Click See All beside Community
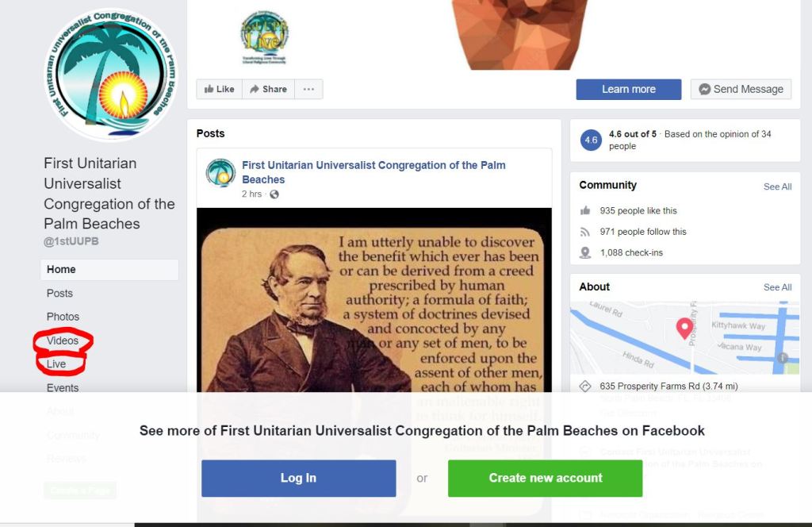 click(x=777, y=187)
